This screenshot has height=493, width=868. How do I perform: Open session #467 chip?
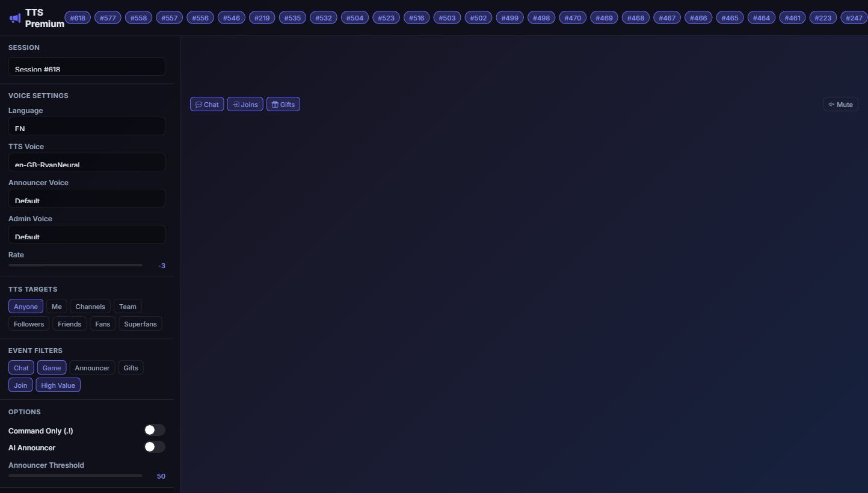(667, 18)
